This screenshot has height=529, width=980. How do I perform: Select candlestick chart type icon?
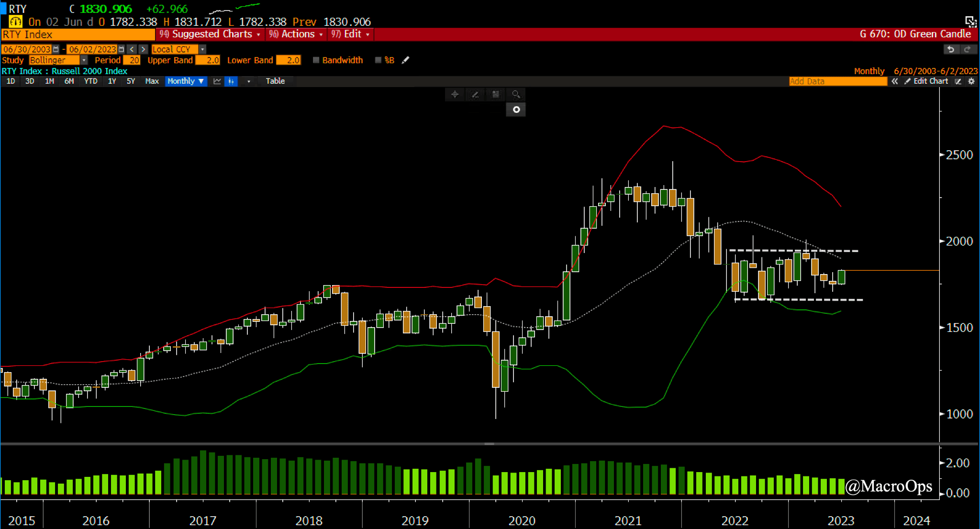coord(231,81)
